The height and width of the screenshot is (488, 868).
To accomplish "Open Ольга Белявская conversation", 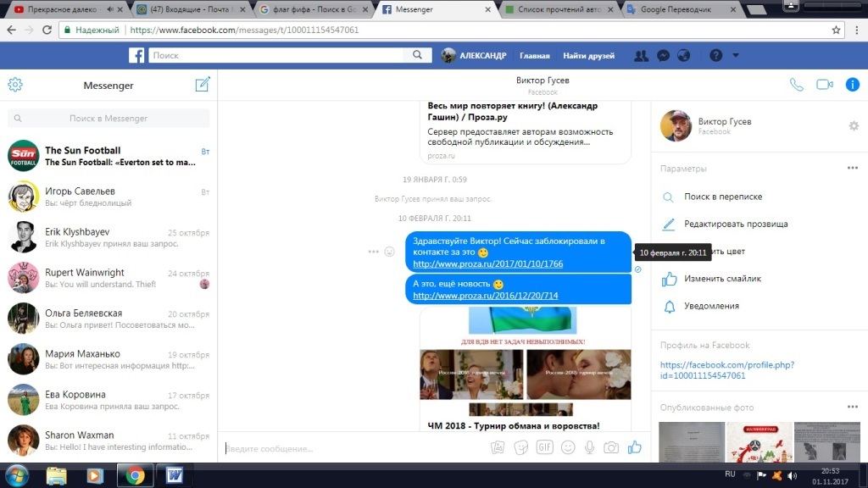I will pyautogui.click(x=108, y=319).
